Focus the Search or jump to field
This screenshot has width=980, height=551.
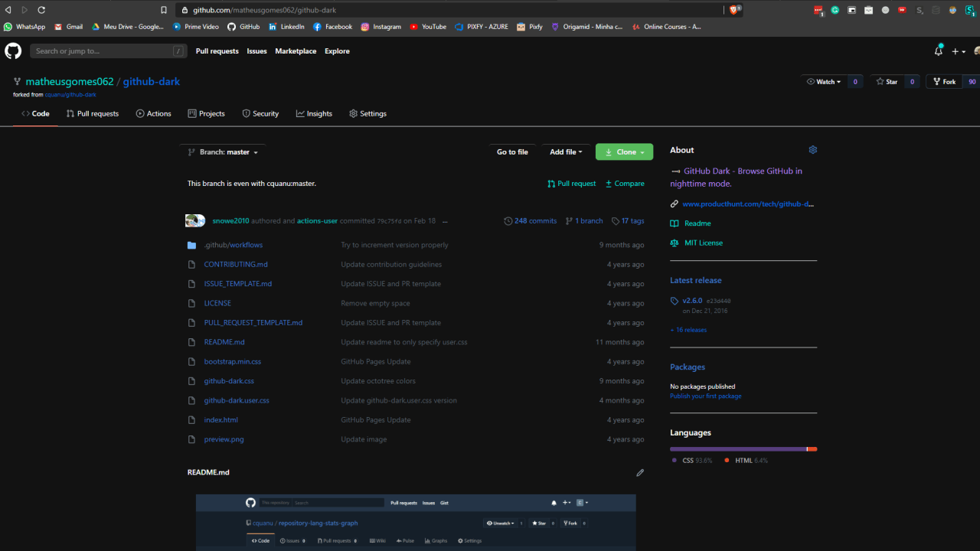[x=108, y=51]
